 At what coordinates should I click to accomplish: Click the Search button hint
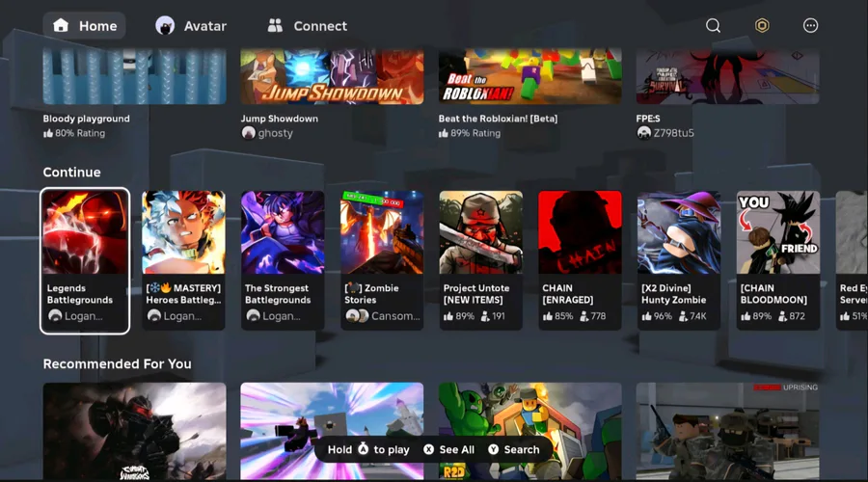514,449
